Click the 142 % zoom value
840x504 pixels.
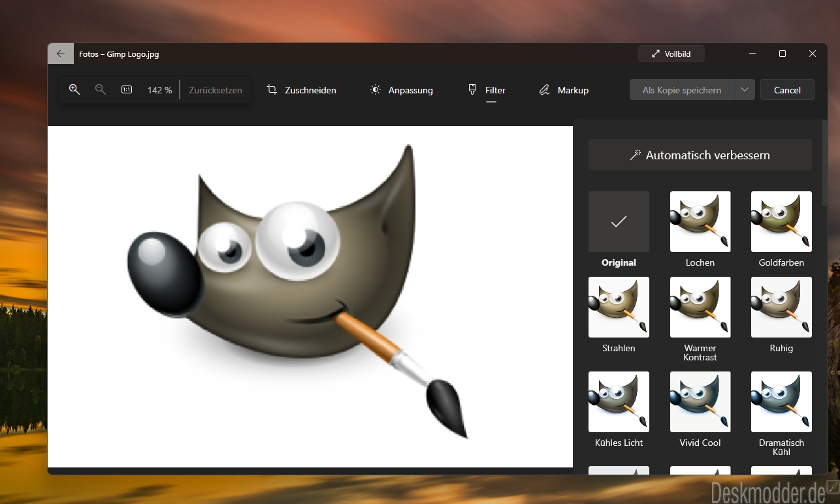pos(159,90)
